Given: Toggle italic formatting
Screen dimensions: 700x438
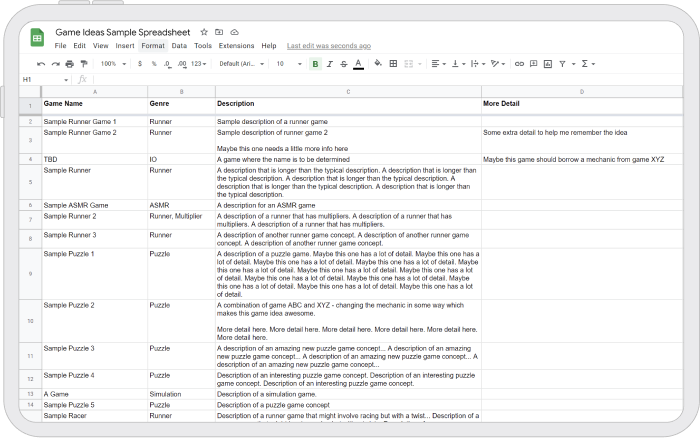Looking at the screenshot, I should [329, 63].
